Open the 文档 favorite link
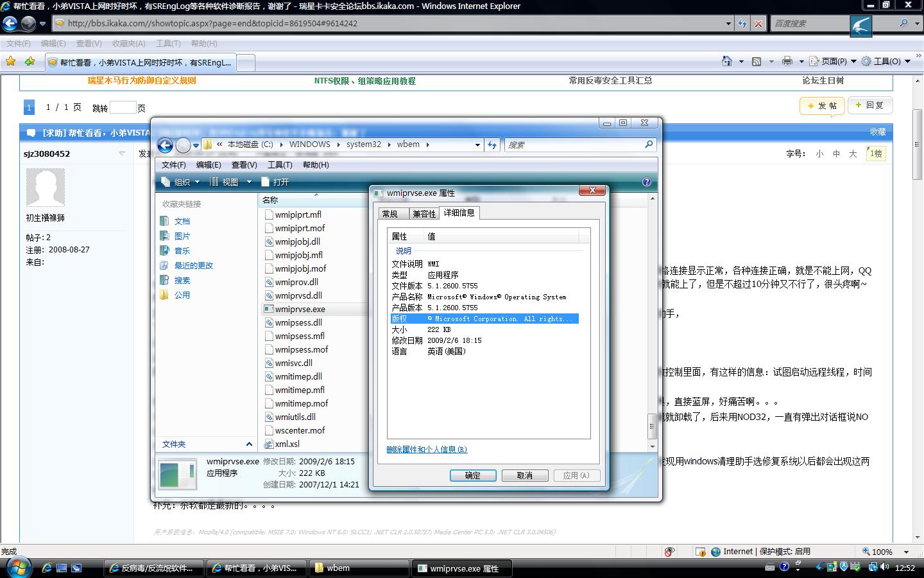The width and height of the screenshot is (924, 578). point(182,221)
